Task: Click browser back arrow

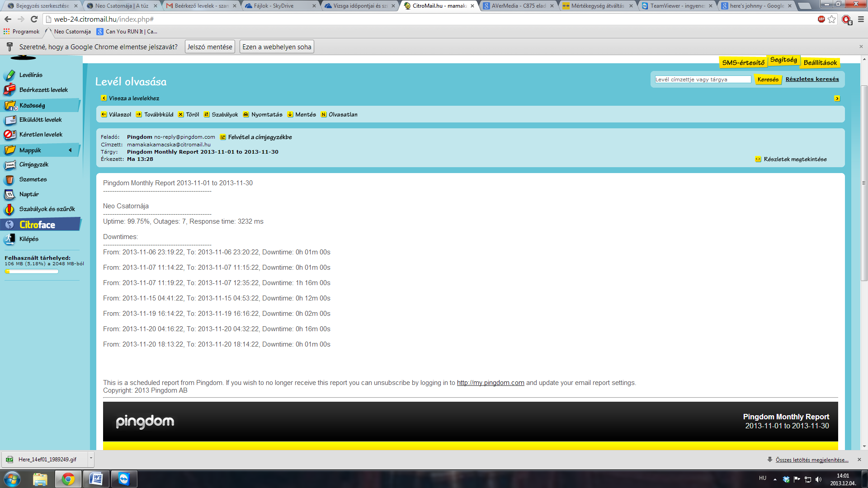Action: pos(8,19)
